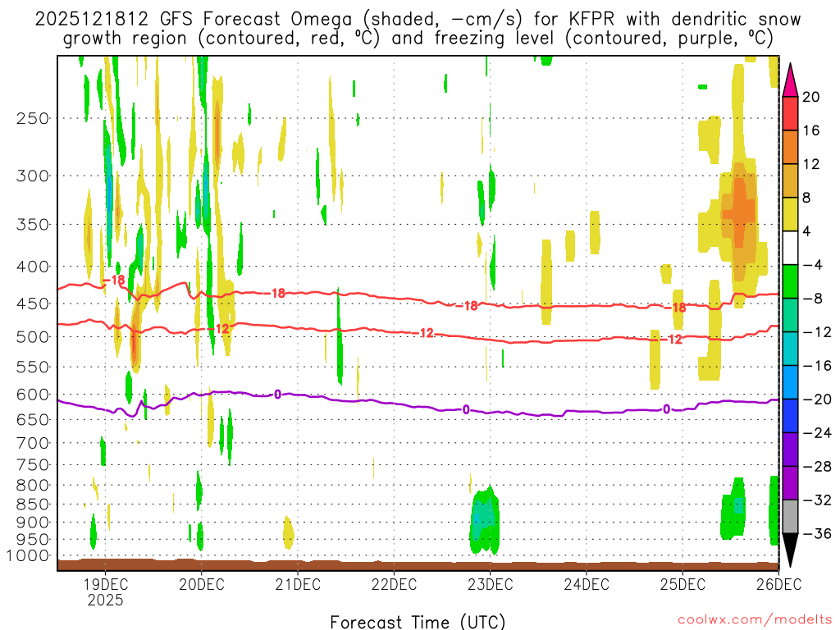Click the gray colorbar segment between -32 and -36
Viewport: 840px width, 630px height.
(x=790, y=517)
